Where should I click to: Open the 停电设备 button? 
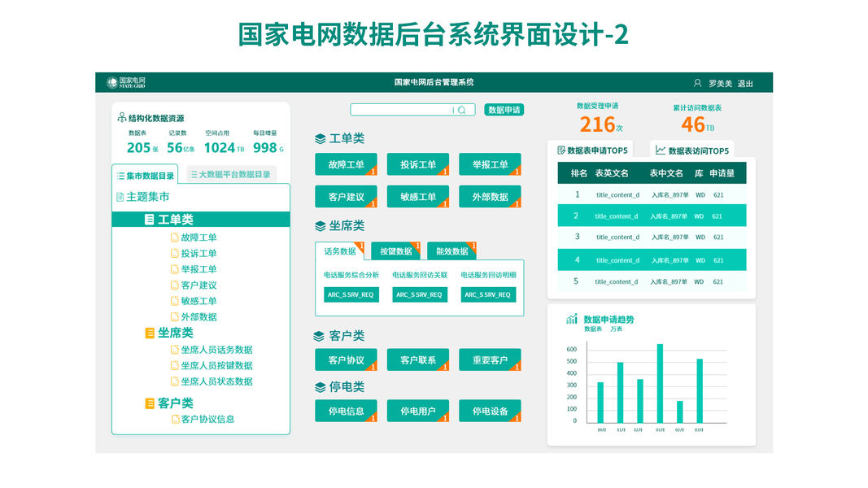(x=490, y=411)
